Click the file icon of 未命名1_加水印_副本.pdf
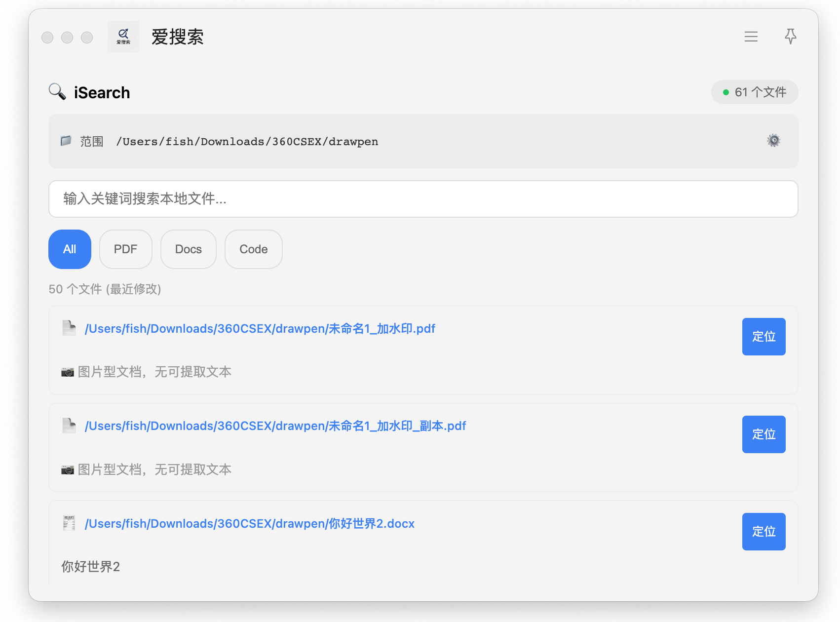This screenshot has width=840, height=622. coord(69,426)
